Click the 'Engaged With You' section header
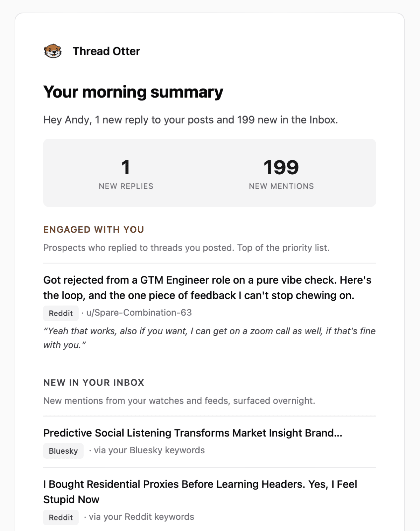The width and height of the screenshot is (420, 531). (94, 230)
